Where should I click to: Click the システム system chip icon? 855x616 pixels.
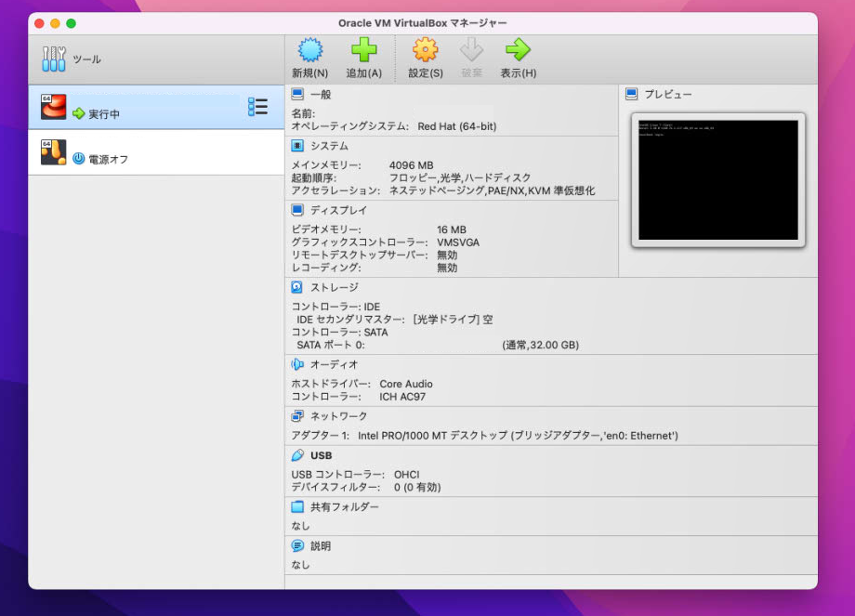point(297,146)
